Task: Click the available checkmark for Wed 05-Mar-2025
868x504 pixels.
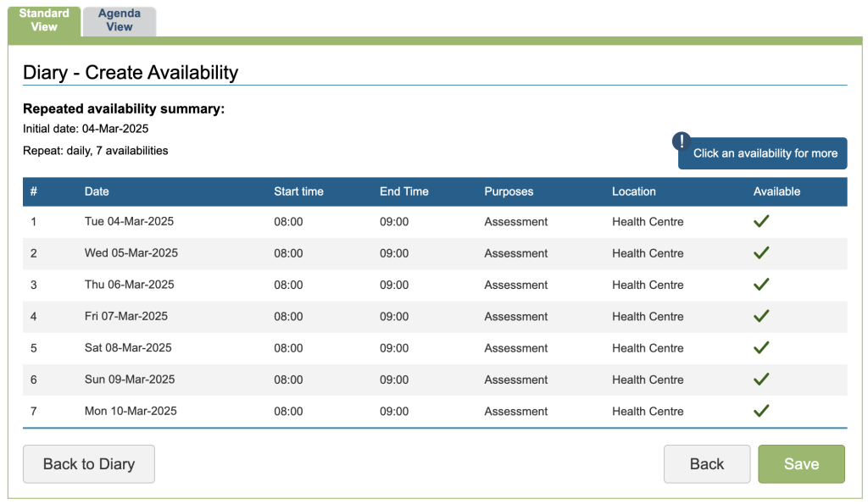Action: pos(761,252)
